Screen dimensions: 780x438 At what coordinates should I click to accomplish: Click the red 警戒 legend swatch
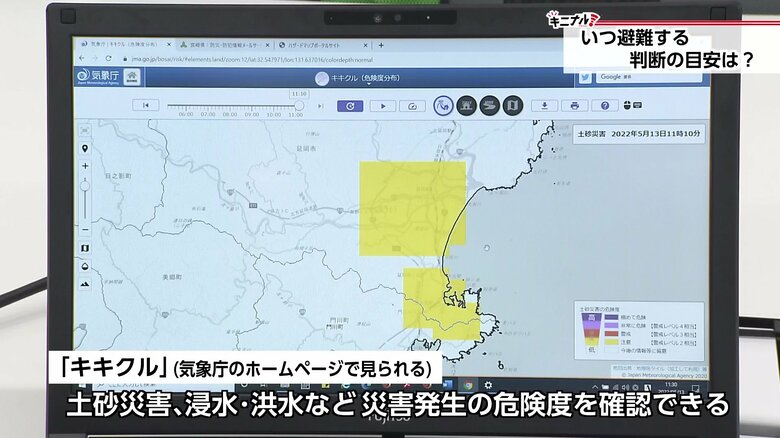click(611, 334)
